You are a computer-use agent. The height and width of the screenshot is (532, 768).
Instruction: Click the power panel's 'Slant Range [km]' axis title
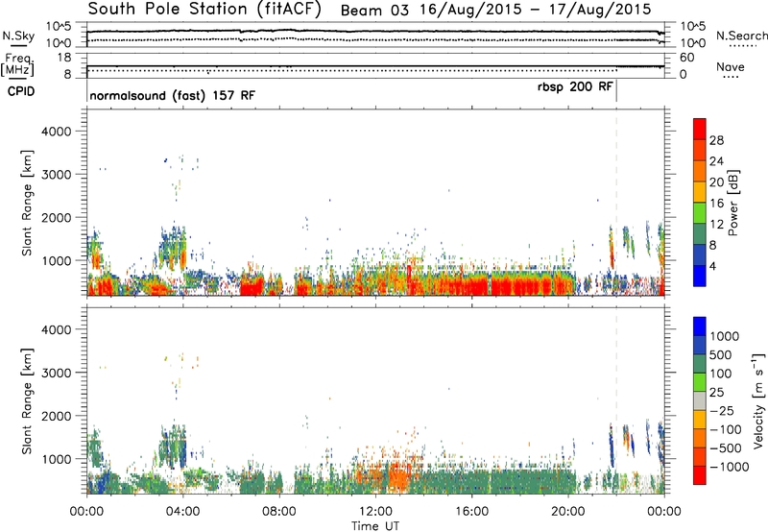pyautogui.click(x=27, y=203)
